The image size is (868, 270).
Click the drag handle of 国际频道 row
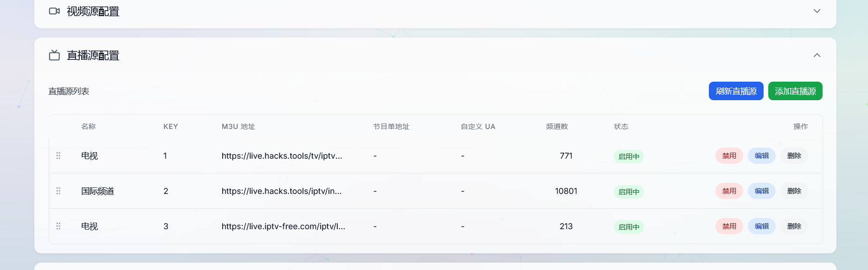pyautogui.click(x=58, y=191)
